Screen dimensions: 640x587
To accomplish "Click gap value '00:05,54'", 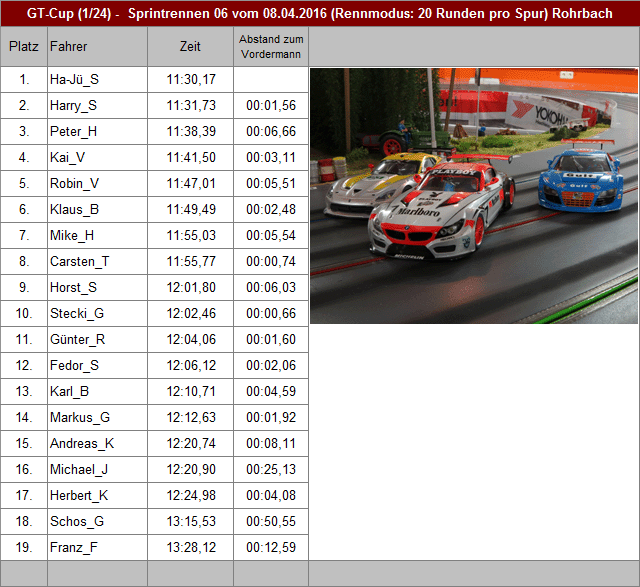I will pyautogui.click(x=271, y=236).
